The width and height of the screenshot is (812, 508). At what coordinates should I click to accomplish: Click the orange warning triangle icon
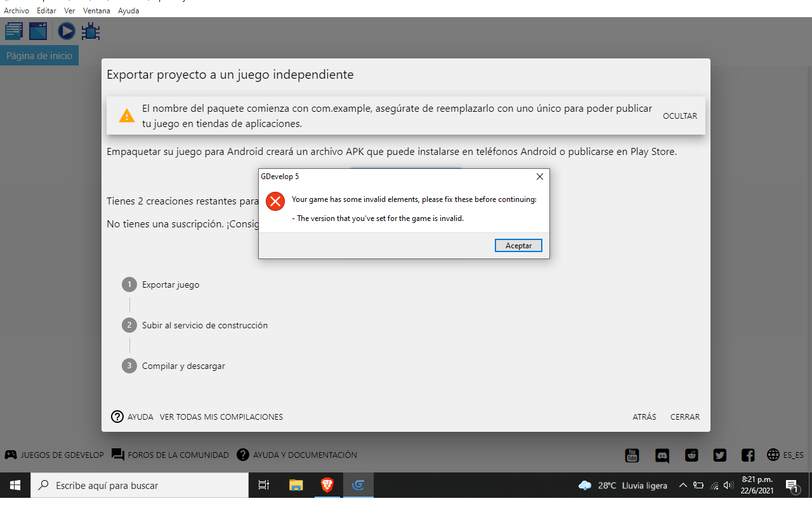pos(127,116)
